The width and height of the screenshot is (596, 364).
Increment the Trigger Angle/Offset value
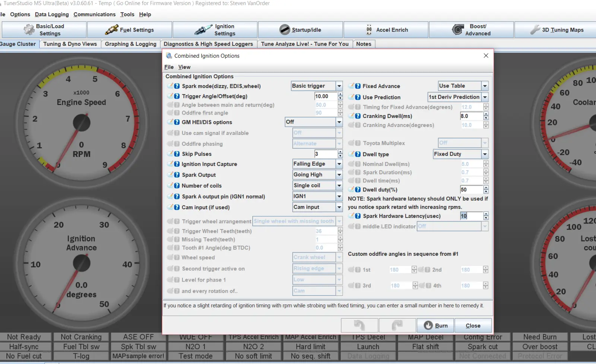(340, 94)
